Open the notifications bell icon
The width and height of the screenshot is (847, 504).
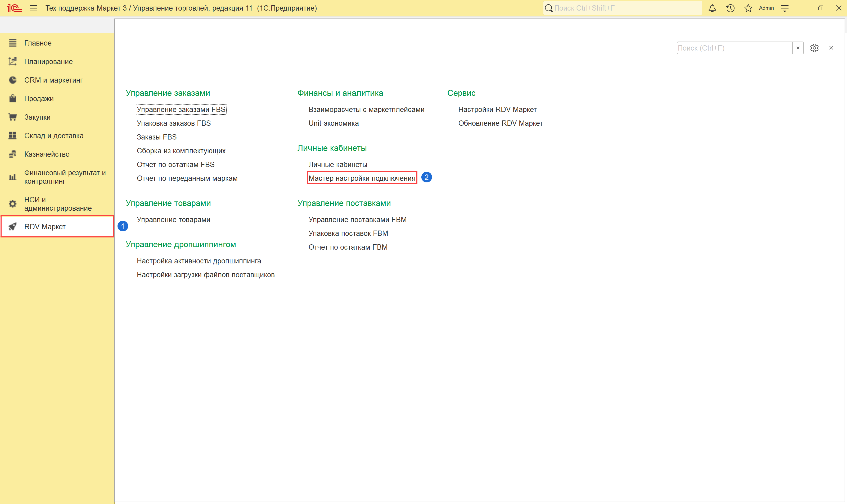pyautogui.click(x=712, y=8)
